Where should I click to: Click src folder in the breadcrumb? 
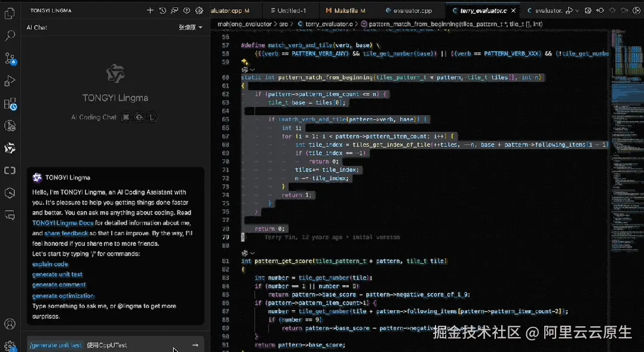(x=283, y=24)
